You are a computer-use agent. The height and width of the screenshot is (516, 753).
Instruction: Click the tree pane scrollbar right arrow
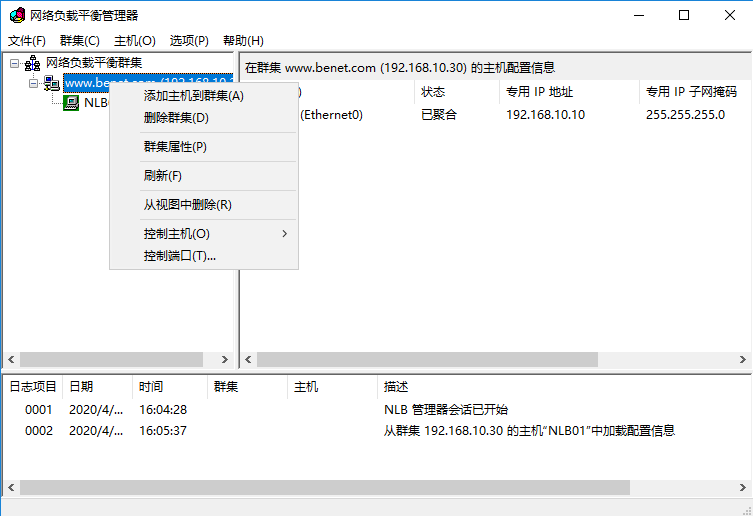coord(225,359)
